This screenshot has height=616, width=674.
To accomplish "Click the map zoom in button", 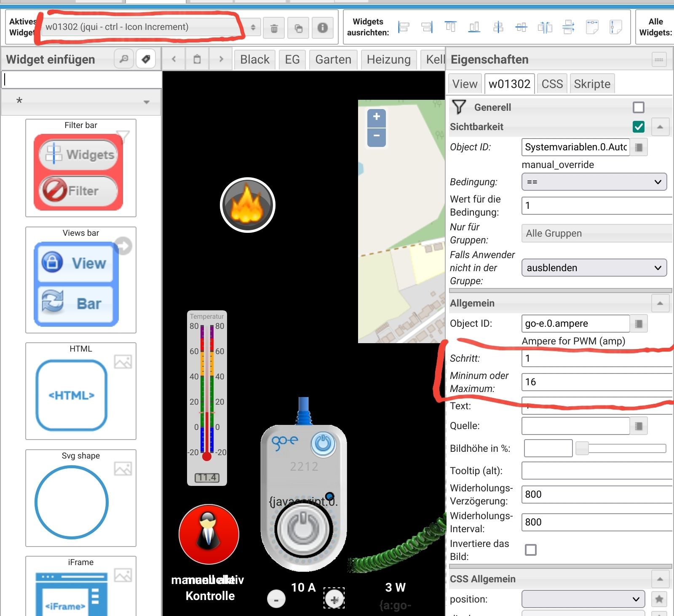I will [376, 117].
